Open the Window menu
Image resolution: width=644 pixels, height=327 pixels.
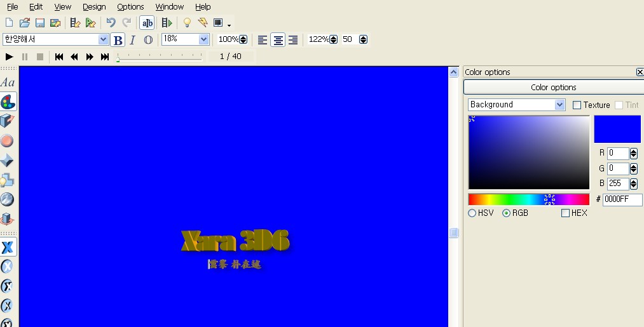coord(169,7)
